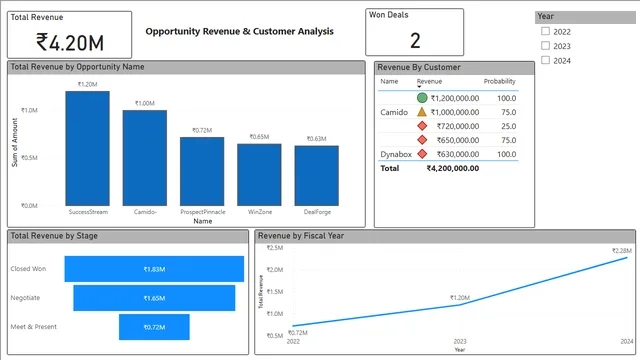Click the Dynabox name cell in table
This screenshot has height=360, width=640.
tap(396, 154)
